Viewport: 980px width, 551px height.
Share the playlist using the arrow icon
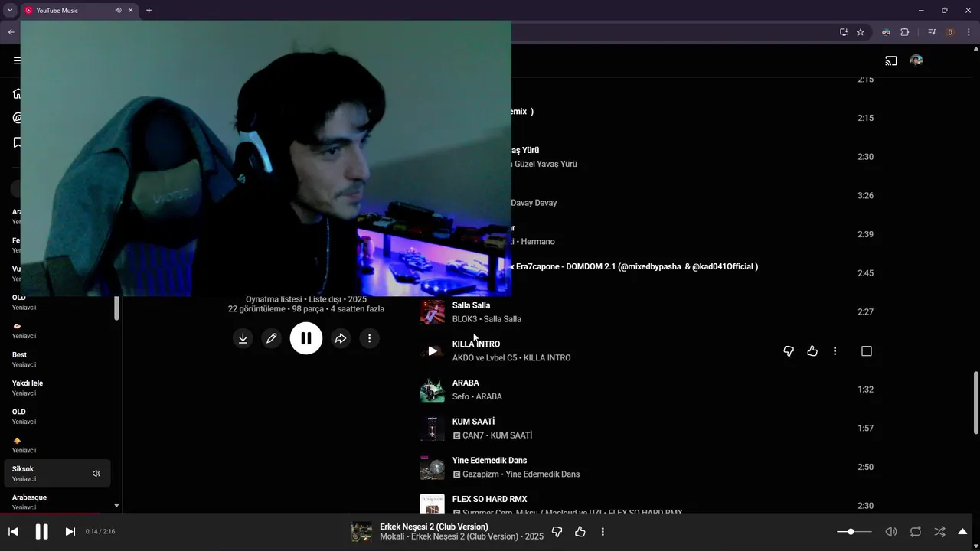pos(341,338)
